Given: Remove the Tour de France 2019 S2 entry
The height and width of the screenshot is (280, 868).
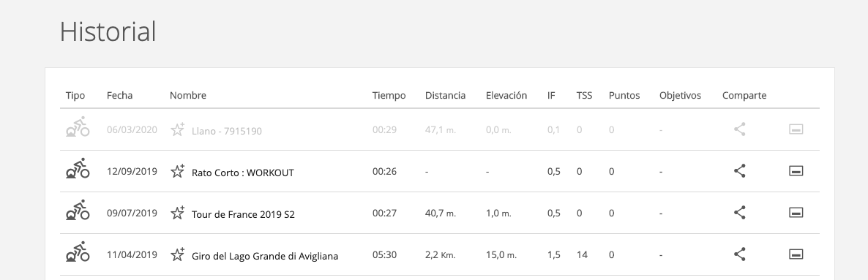Looking at the screenshot, I should (796, 213).
